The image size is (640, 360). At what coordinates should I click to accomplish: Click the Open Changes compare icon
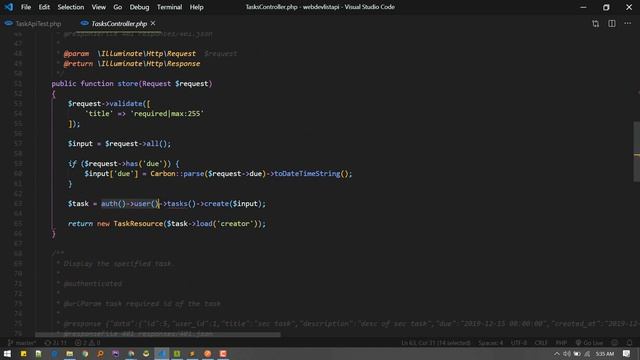(x=596, y=24)
